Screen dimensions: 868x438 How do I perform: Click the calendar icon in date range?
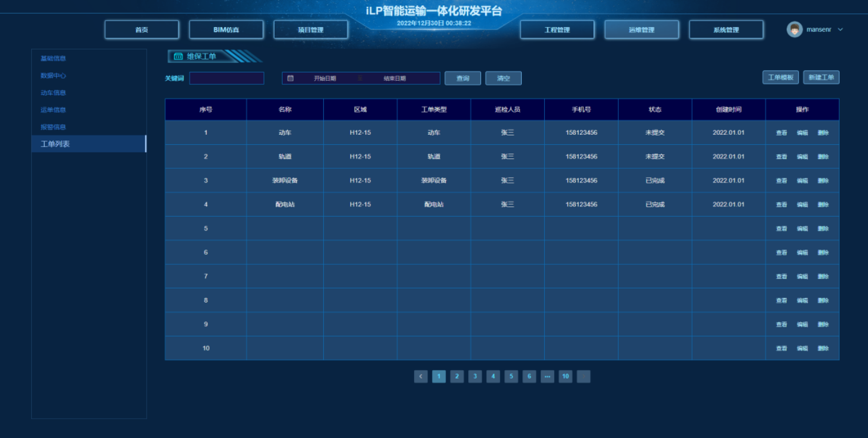290,78
